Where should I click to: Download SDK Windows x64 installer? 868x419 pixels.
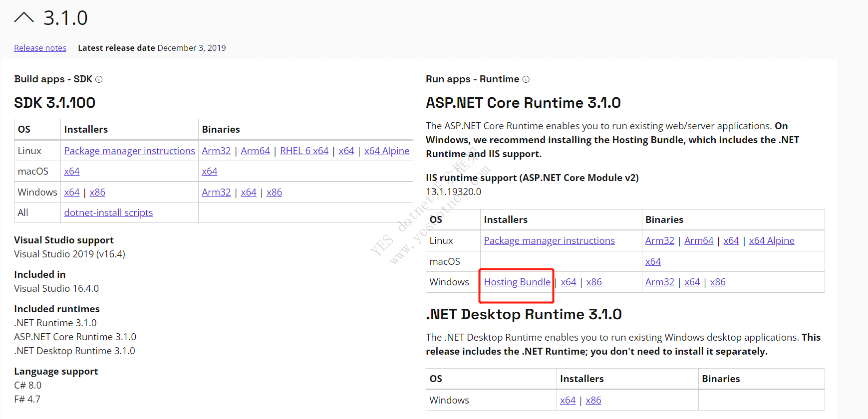point(72,192)
